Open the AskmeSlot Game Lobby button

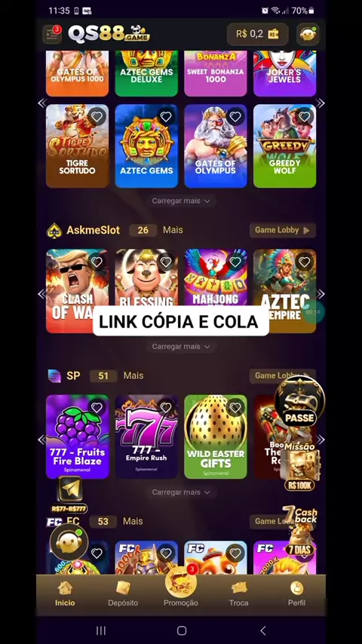point(282,230)
